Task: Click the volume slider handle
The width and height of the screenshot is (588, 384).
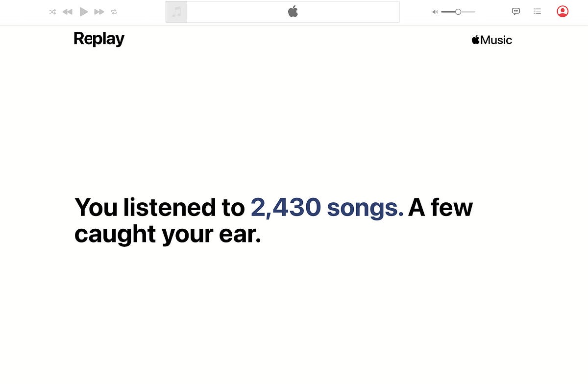Action: click(457, 11)
